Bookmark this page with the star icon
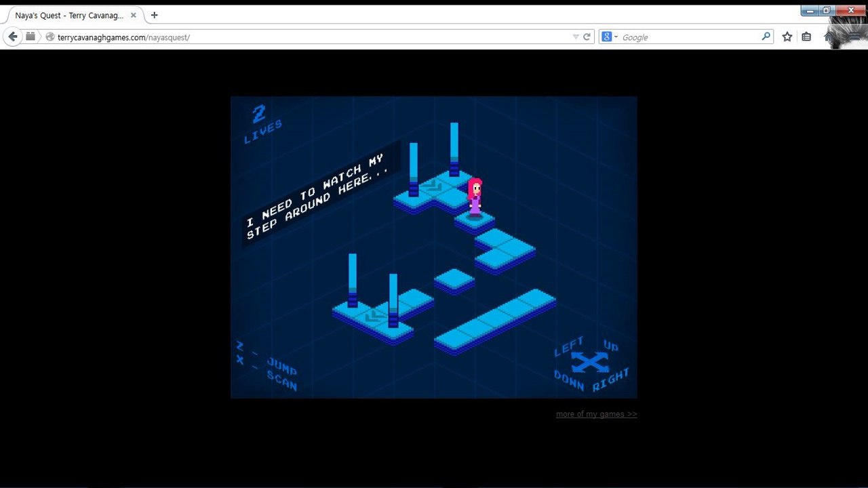This screenshot has height=488, width=868. 787,37
